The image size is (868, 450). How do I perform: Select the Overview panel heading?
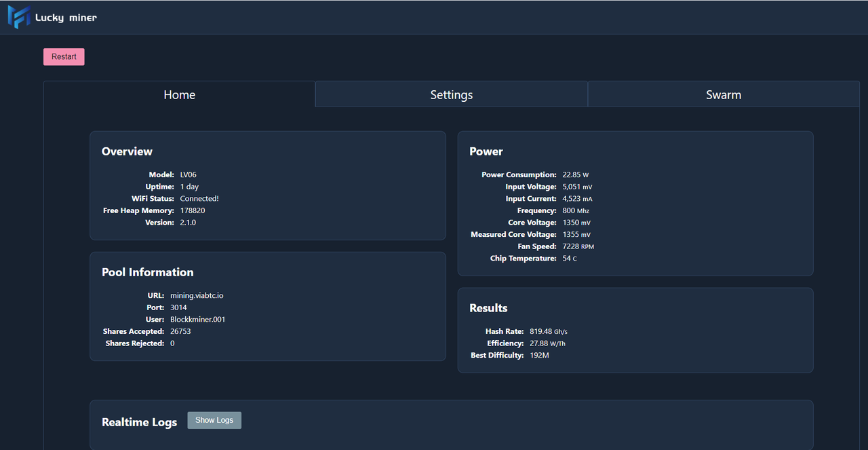click(x=127, y=151)
